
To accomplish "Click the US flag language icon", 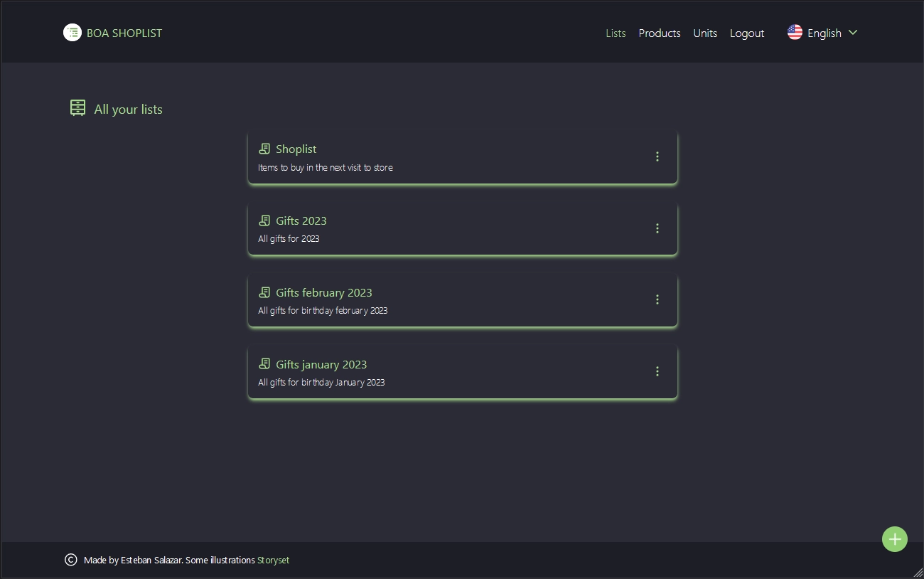I will coord(795,33).
